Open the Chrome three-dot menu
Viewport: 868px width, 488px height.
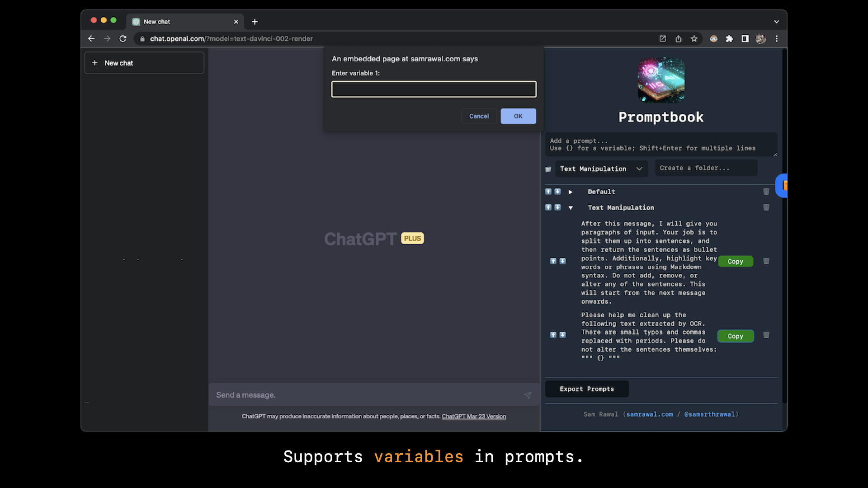click(777, 39)
